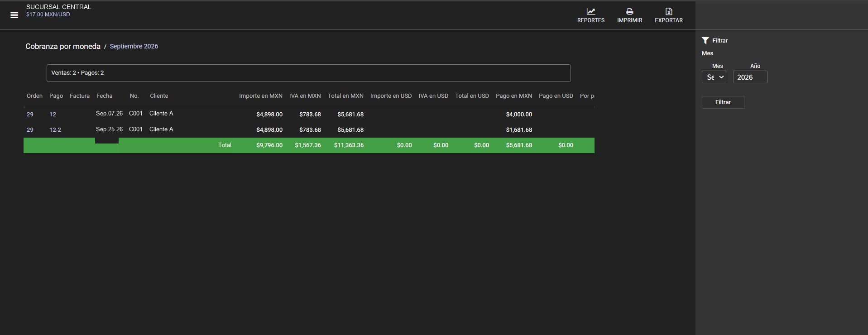
Task: Click the Año field showing 2026
Action: click(750, 77)
